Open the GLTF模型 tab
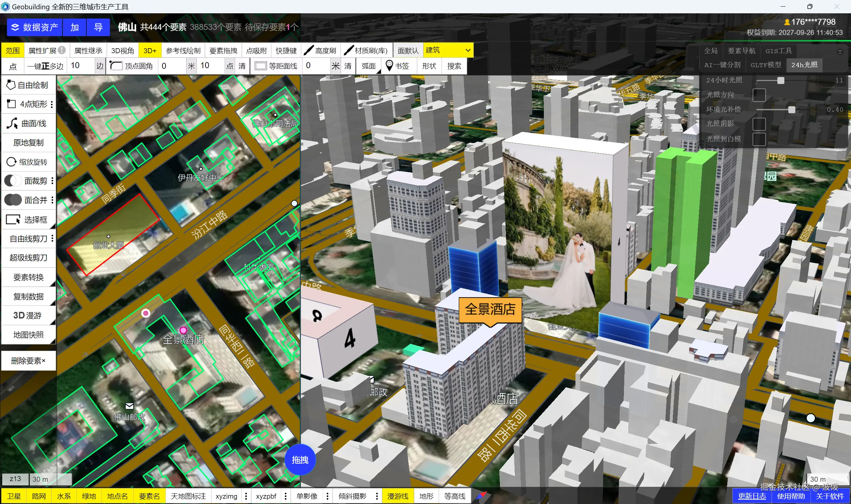The image size is (851, 504). pyautogui.click(x=766, y=65)
